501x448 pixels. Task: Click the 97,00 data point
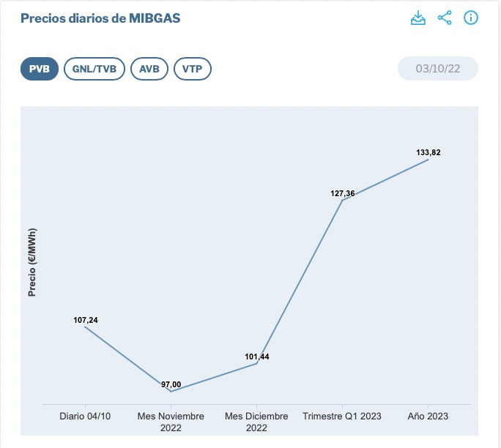[x=171, y=392]
